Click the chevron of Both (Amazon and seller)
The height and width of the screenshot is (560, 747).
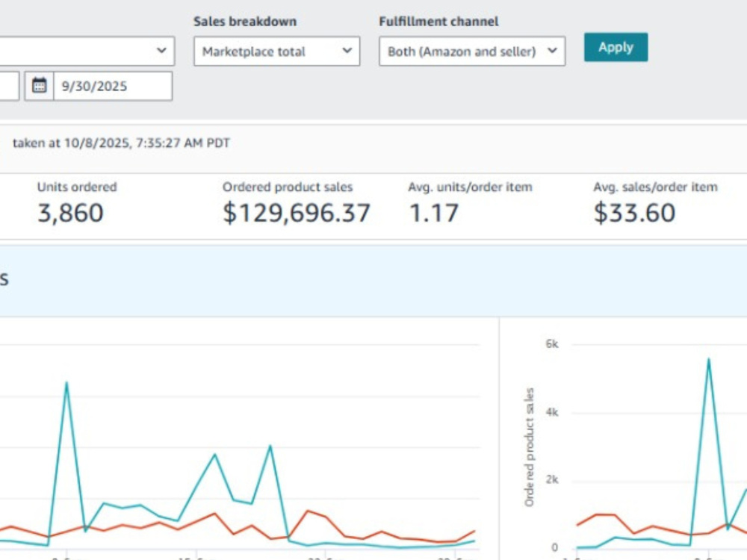click(552, 51)
